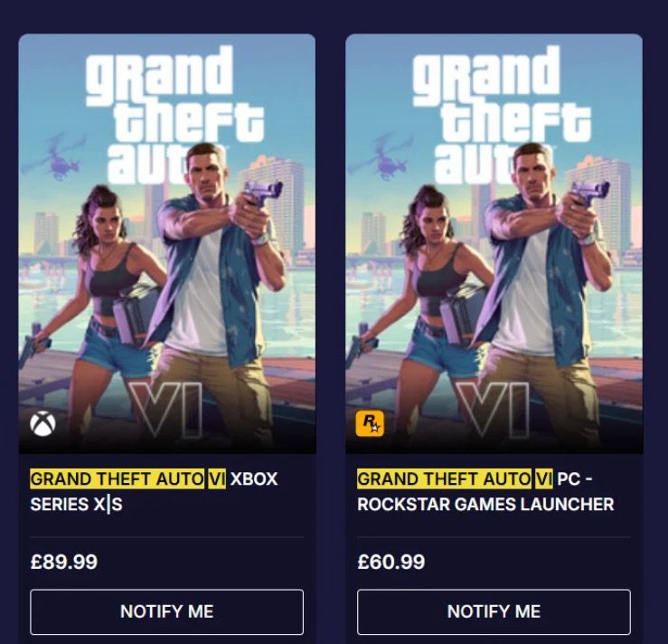Click Notify Me under the £60.99 price
Viewport: 668px width, 644px height.
tap(494, 611)
